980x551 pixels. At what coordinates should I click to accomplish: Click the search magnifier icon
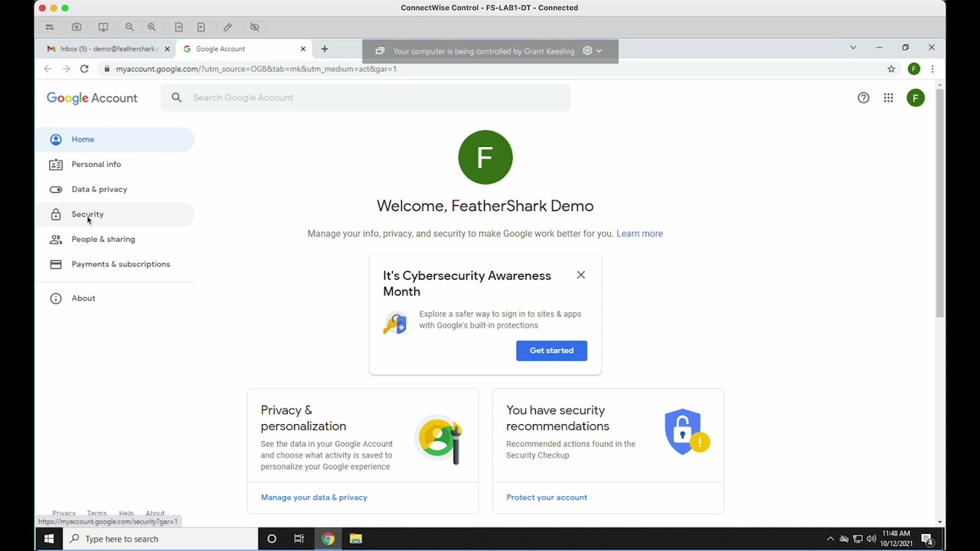(x=177, y=97)
